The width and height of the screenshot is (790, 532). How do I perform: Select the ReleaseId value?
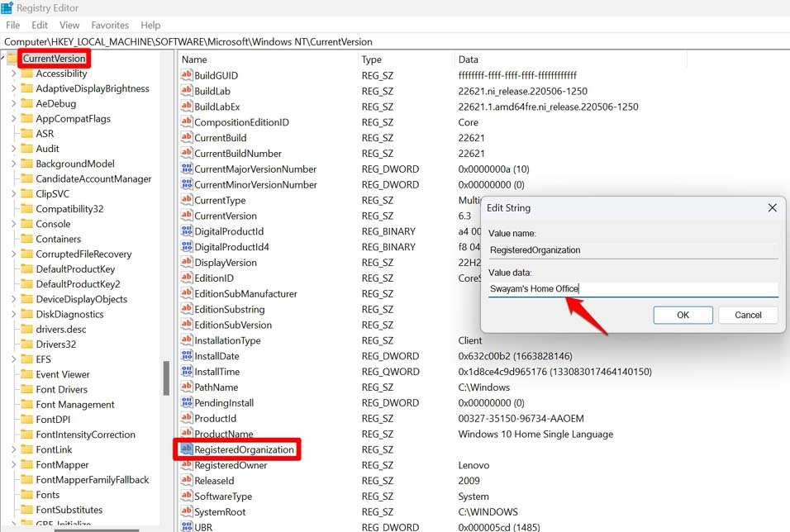coord(214,481)
